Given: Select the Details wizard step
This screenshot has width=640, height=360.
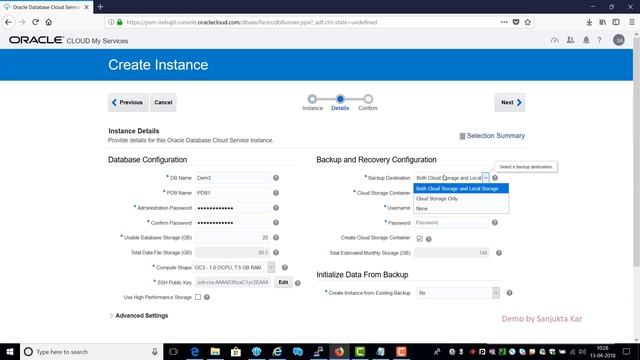Looking at the screenshot, I should click(x=340, y=99).
